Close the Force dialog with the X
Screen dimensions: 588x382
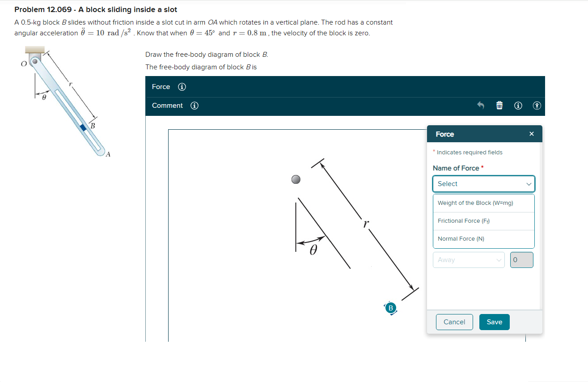pyautogui.click(x=531, y=134)
